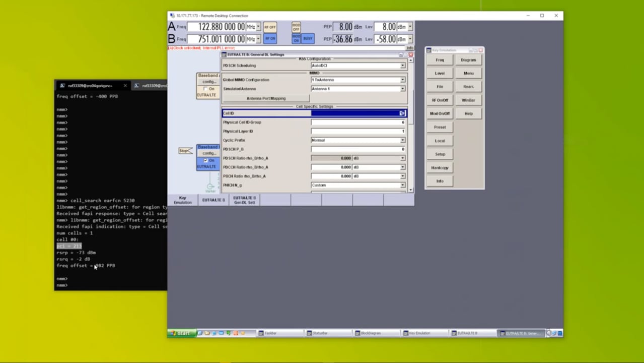Click the Antenna Port Mapping button
The height and width of the screenshot is (363, 644).
(x=266, y=98)
